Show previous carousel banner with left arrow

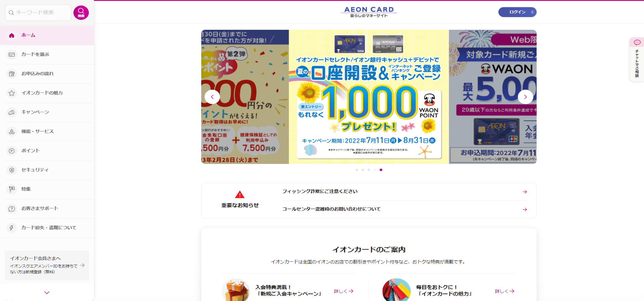212,97
